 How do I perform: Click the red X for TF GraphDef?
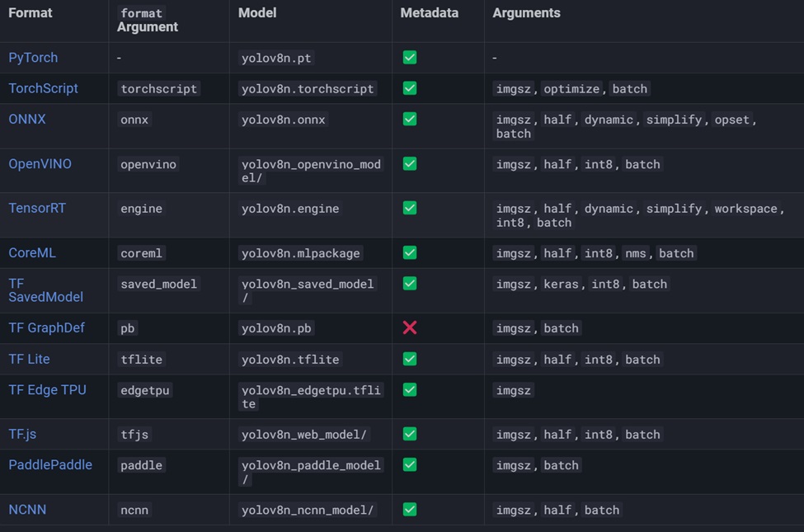coord(410,327)
